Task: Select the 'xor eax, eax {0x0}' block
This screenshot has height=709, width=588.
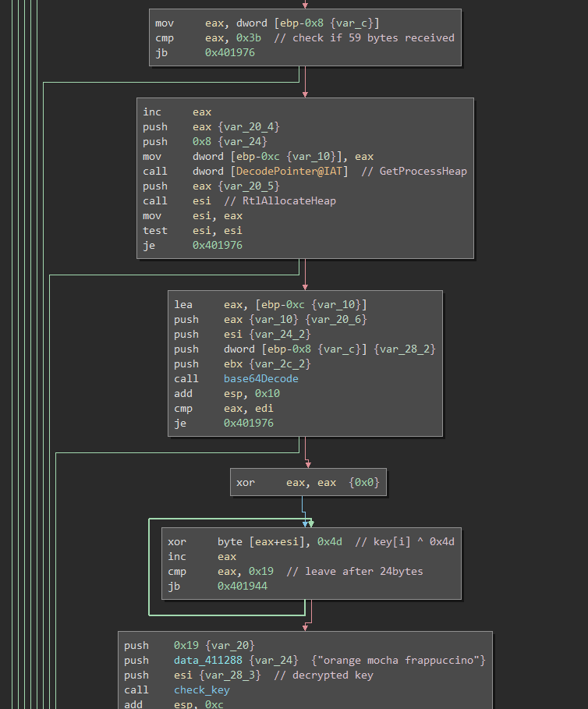Action: (308, 483)
